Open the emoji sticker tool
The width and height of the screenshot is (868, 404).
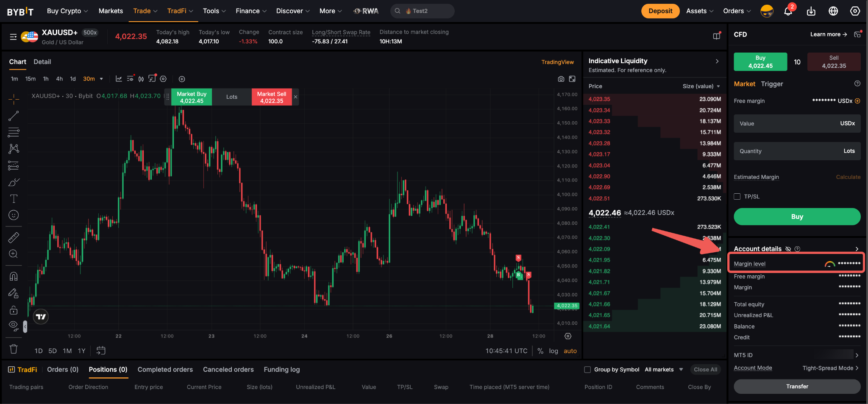pos(14,215)
